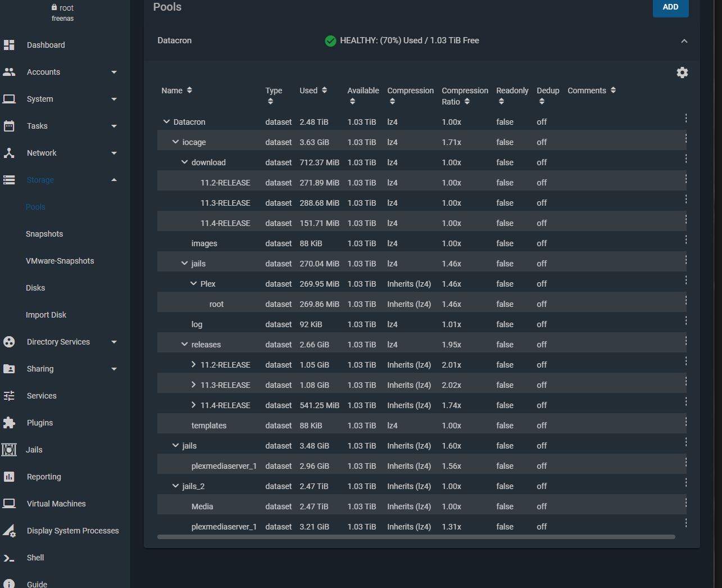Open actions menu for templates row
This screenshot has height=588, width=722.
(x=686, y=422)
